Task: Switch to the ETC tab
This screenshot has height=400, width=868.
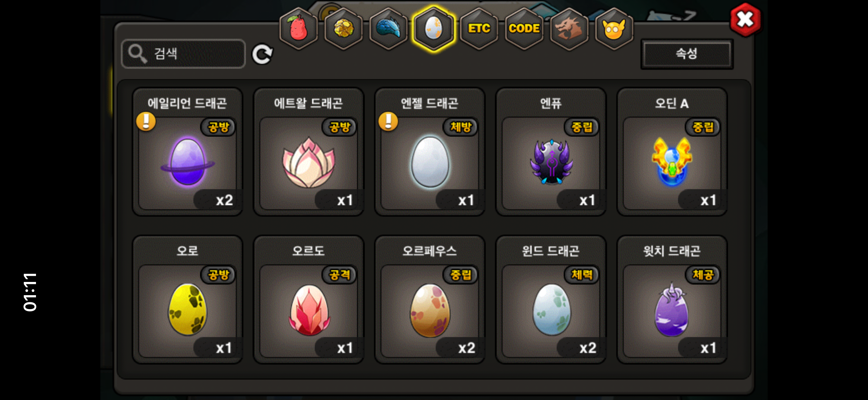Action: 479,28
